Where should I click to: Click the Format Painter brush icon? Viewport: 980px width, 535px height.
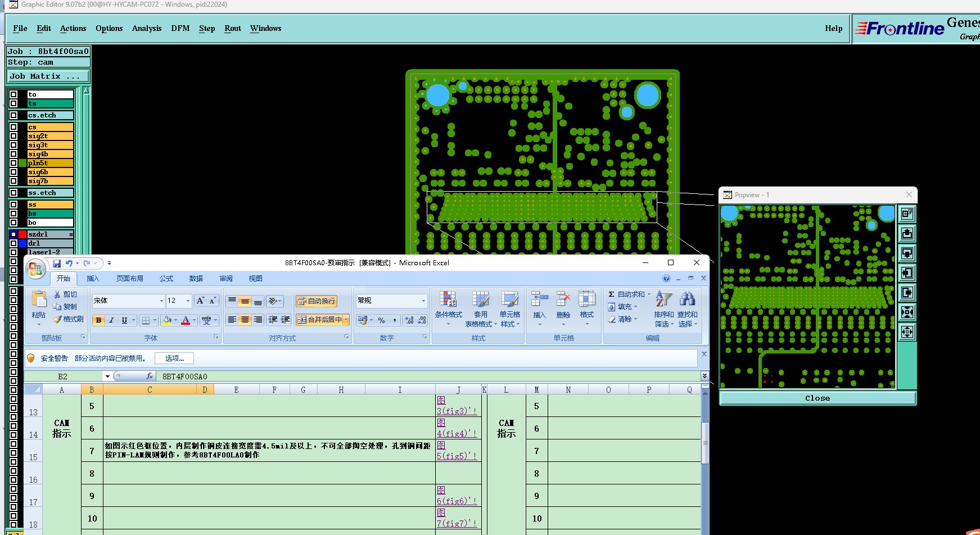(x=57, y=319)
